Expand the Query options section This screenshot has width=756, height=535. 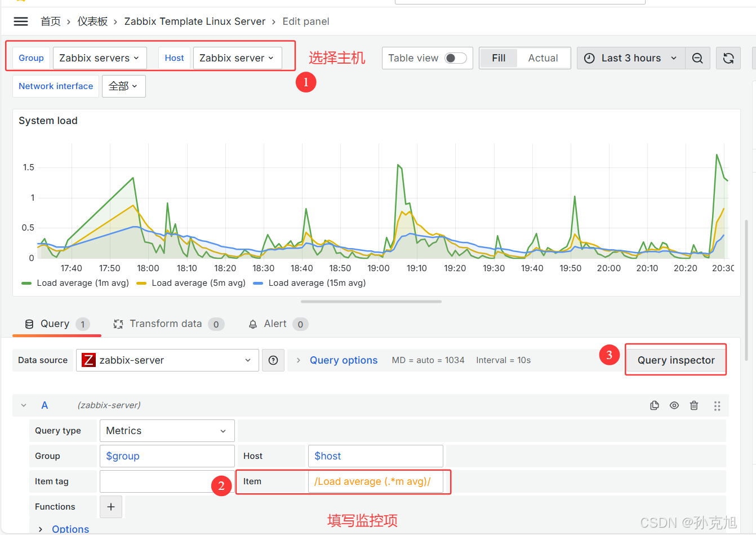298,360
